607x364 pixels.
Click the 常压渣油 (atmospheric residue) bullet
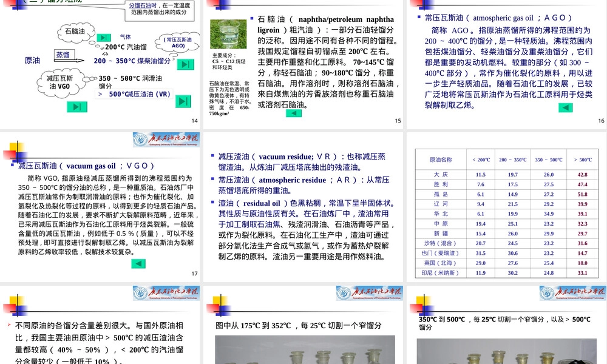point(304,185)
